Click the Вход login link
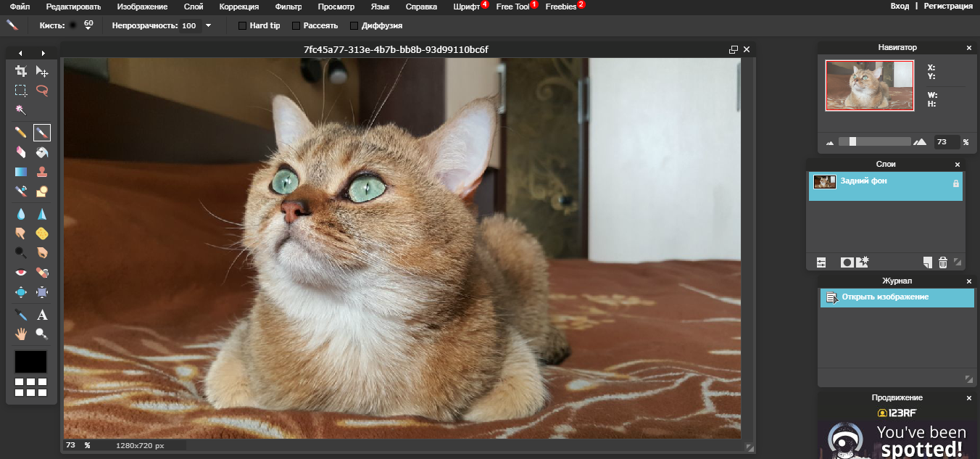 (899, 6)
